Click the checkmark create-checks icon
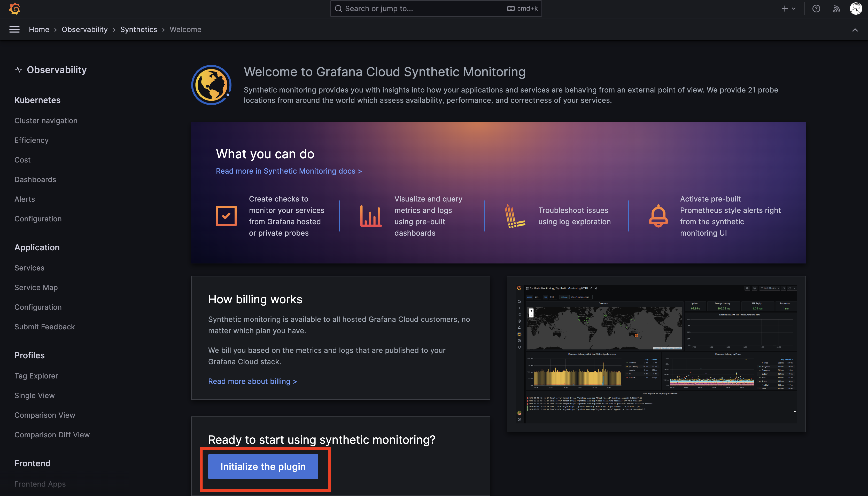Screen dimensions: 868x496 226,216
